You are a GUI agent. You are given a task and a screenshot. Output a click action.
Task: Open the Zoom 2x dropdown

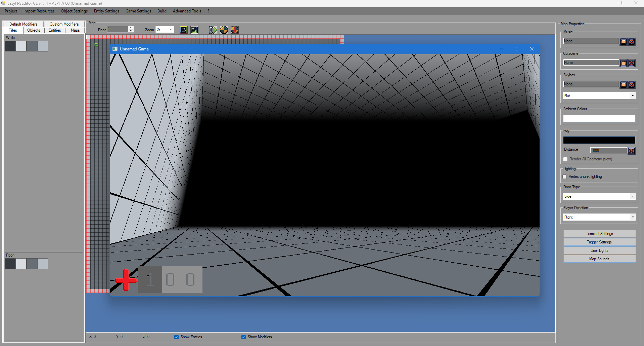click(165, 30)
